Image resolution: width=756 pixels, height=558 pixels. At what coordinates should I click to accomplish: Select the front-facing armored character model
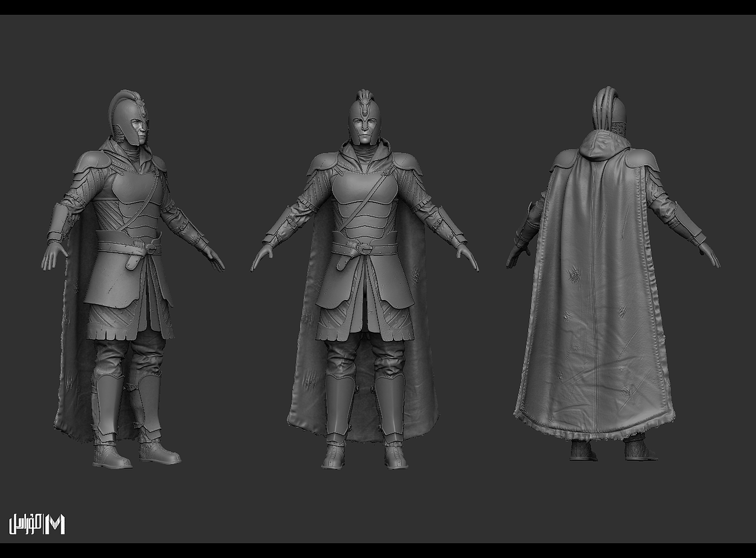[x=364, y=279]
